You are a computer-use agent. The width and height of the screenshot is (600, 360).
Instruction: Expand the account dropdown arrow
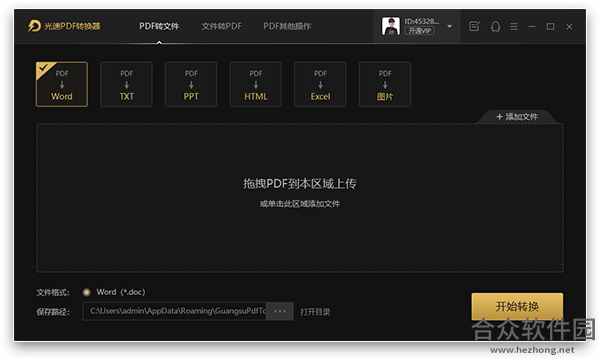(x=450, y=26)
